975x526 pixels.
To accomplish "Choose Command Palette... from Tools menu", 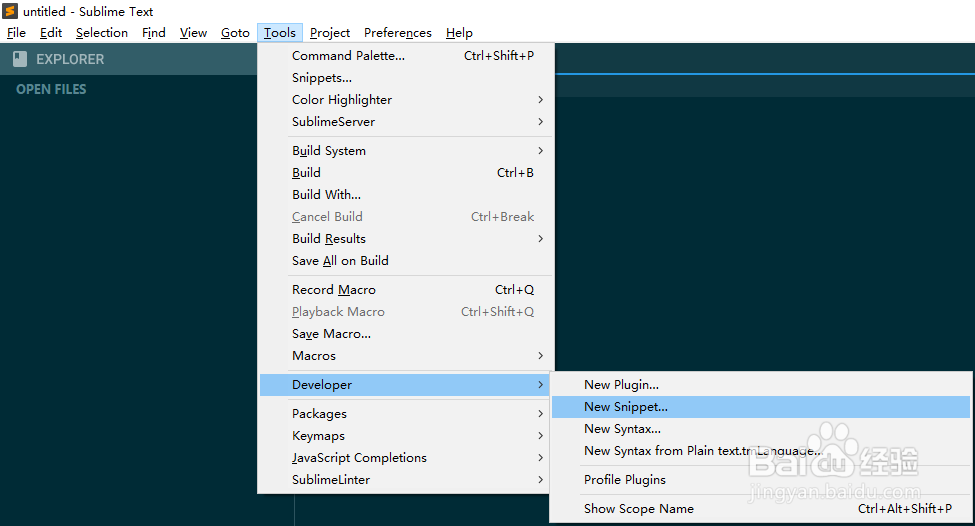I will click(405, 56).
